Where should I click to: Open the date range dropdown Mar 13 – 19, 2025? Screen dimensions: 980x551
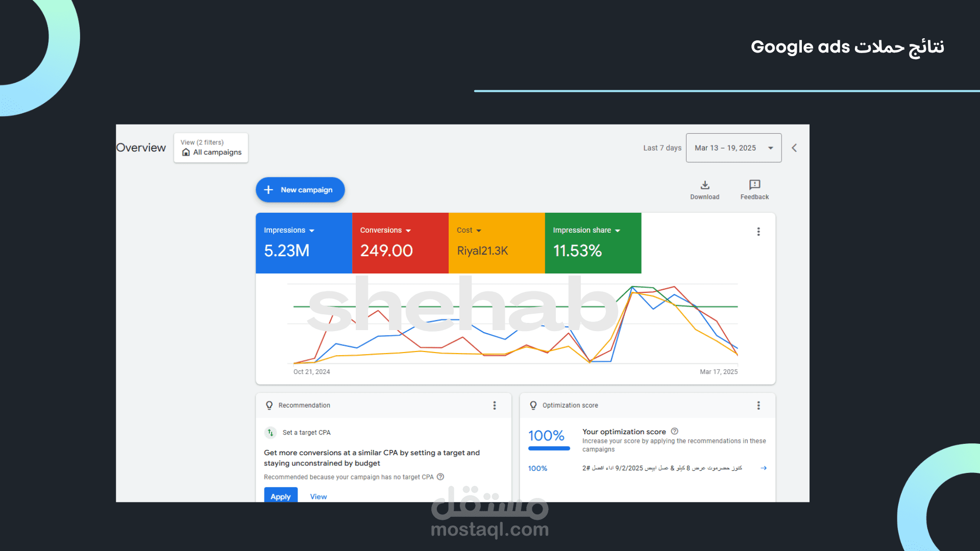point(733,148)
